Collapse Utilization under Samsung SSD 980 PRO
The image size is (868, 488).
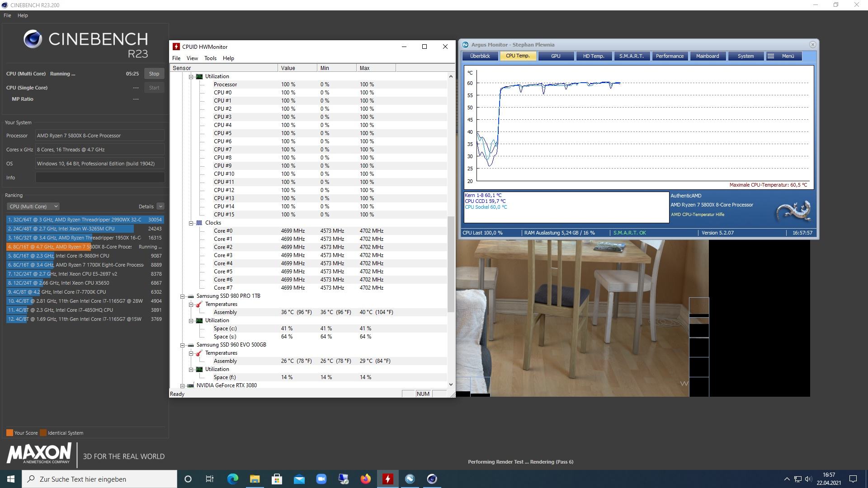(x=191, y=321)
